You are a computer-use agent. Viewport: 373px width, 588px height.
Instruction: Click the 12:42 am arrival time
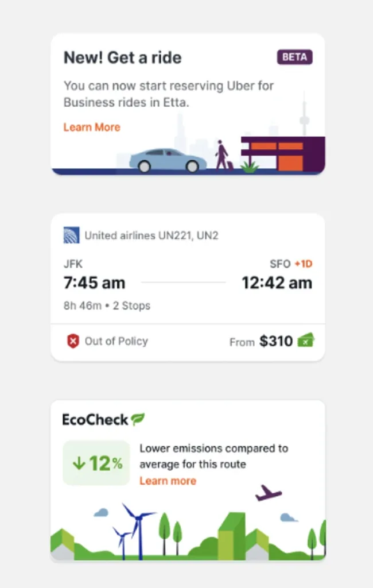277,283
